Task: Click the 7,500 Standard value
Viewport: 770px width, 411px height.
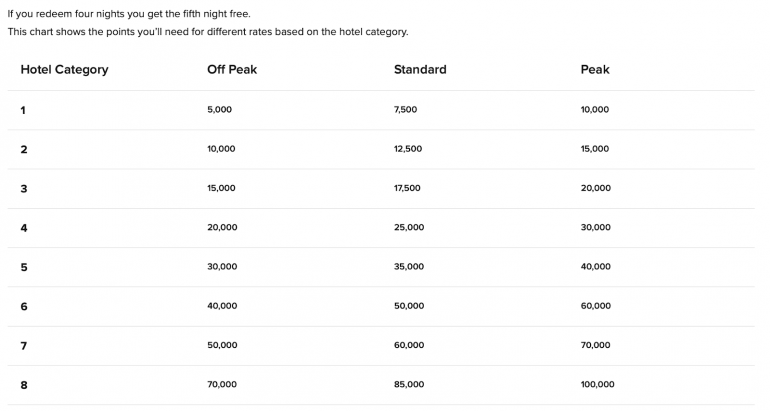Action: 407,110
